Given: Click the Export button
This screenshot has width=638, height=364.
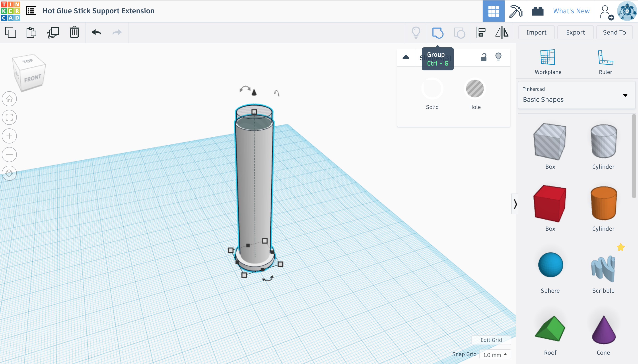Looking at the screenshot, I should tap(575, 33).
